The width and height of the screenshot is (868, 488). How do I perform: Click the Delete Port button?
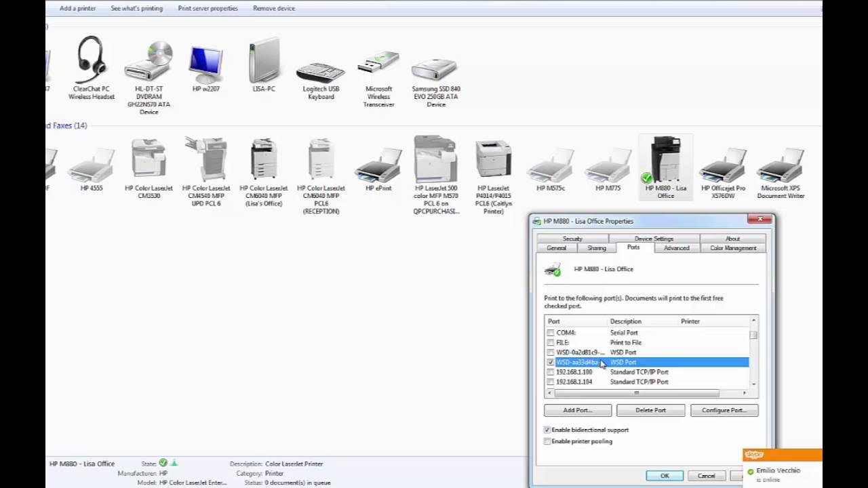(x=650, y=410)
